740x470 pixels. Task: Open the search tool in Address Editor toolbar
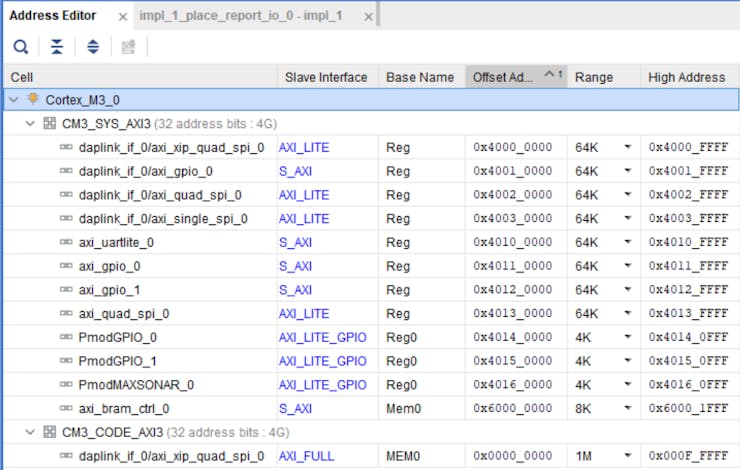[x=20, y=47]
